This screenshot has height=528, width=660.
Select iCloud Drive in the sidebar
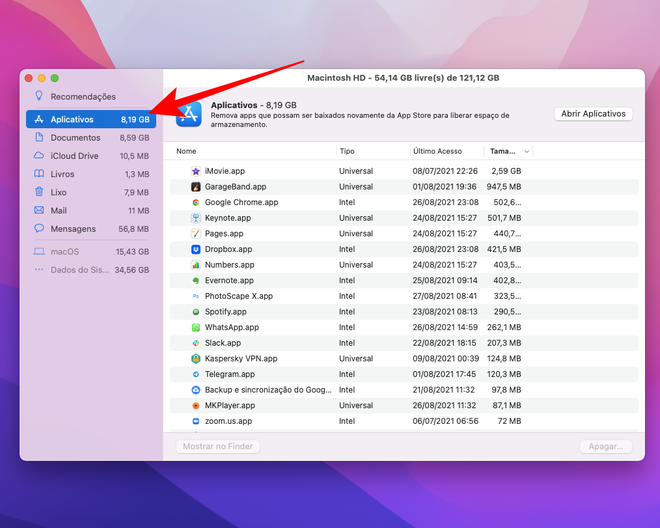click(x=91, y=155)
